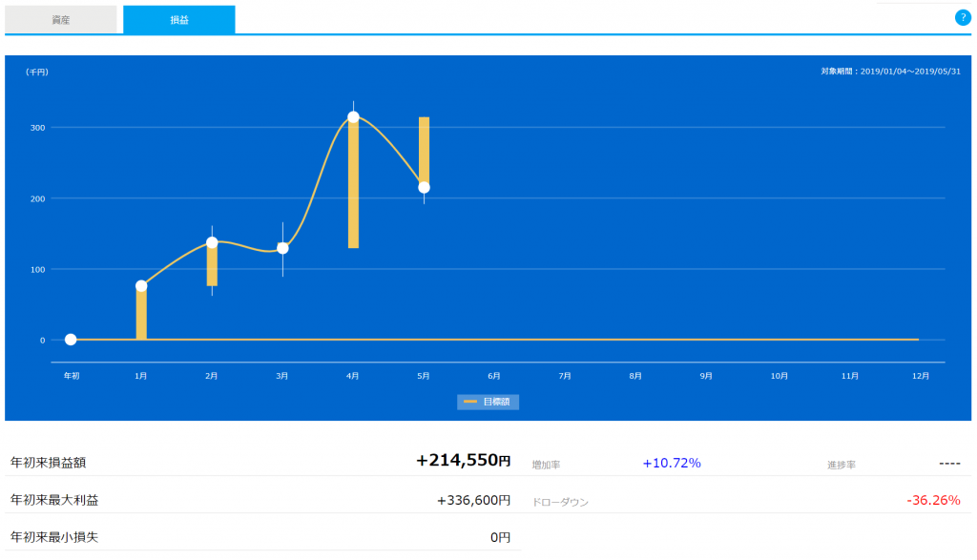Image resolution: width=977 pixels, height=560 pixels.
Task: Click the 対象期間 date range text
Action: pyautogui.click(x=890, y=72)
